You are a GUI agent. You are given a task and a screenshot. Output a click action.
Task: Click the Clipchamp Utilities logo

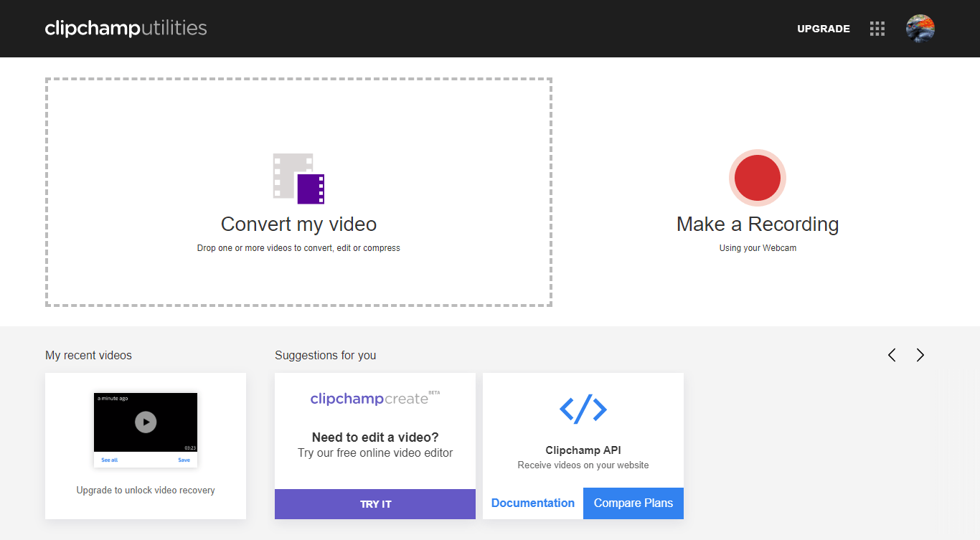click(126, 29)
